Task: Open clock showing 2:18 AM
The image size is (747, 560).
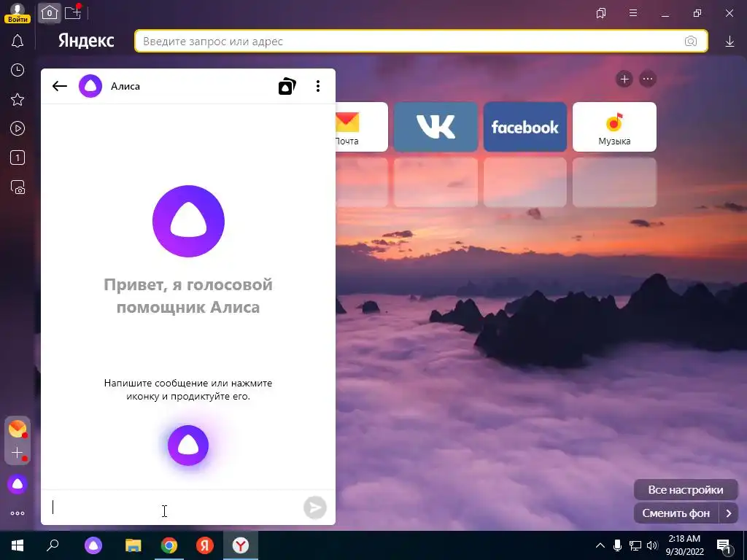Action: (684, 545)
